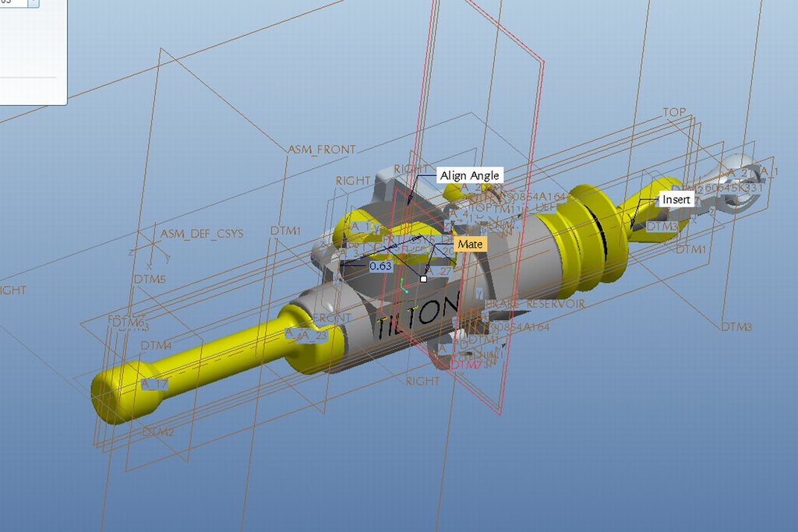This screenshot has height=532, width=798.
Task: Pick the TOP datum plane label
Action: pyautogui.click(x=674, y=112)
